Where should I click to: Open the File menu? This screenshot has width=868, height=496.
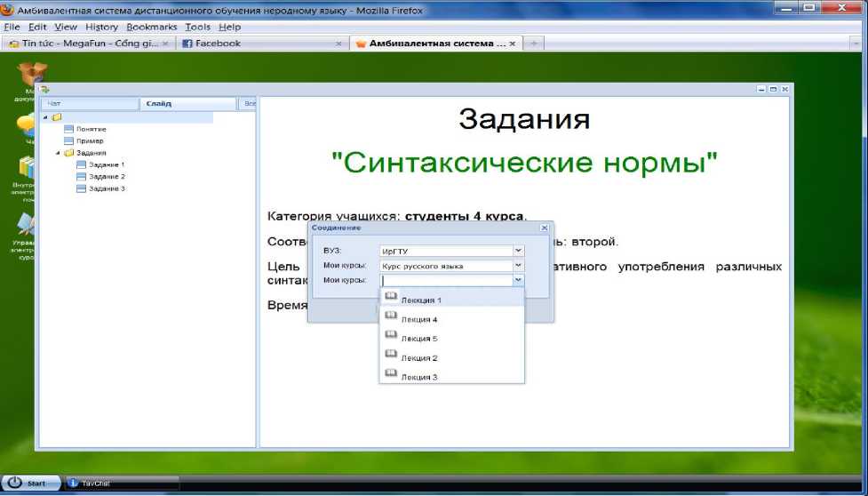tap(12, 28)
